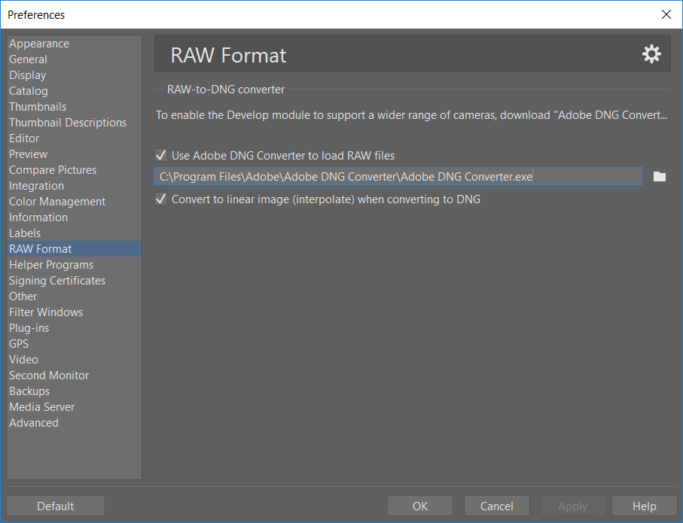Toggle Convert to linear image checkbox
Viewport: 683px width, 523px height.
(x=161, y=199)
